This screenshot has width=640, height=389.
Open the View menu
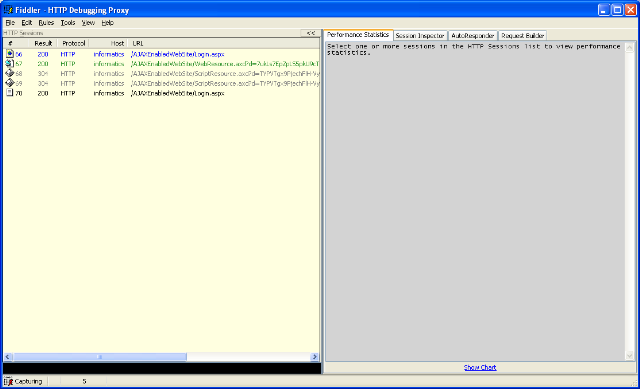point(88,23)
